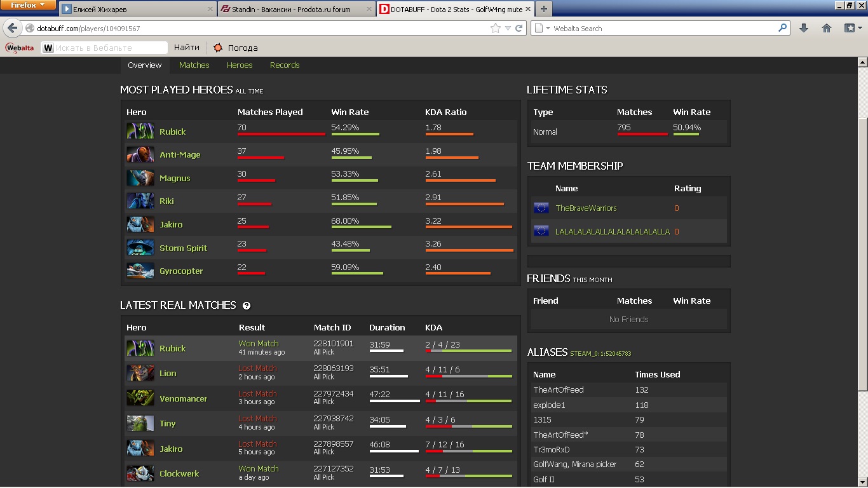Switch to the Records tab
Viewport: 868px width, 488px height.
[284, 65]
